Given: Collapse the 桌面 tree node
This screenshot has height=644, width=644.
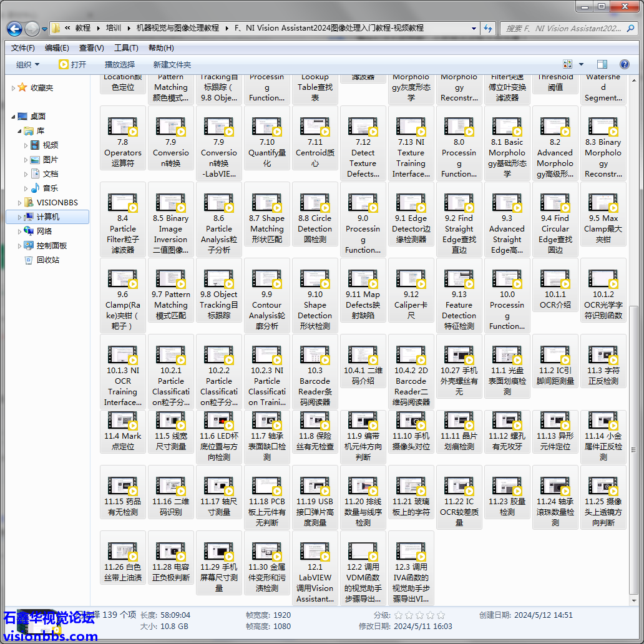Looking at the screenshot, I should click(x=13, y=117).
